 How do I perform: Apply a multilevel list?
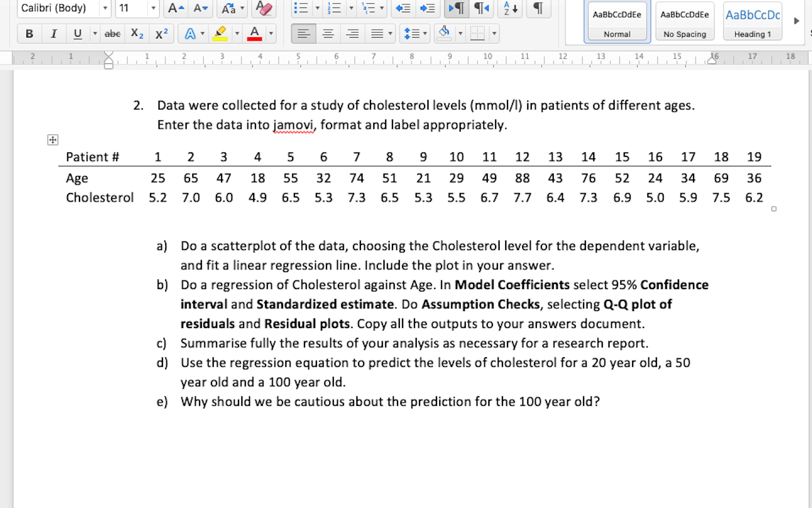pos(368,8)
